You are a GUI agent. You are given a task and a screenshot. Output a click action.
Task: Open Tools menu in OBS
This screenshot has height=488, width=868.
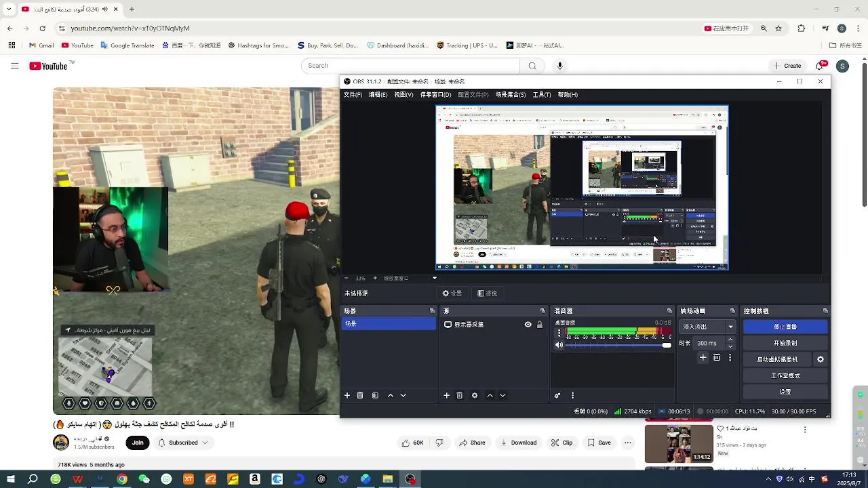tap(541, 95)
